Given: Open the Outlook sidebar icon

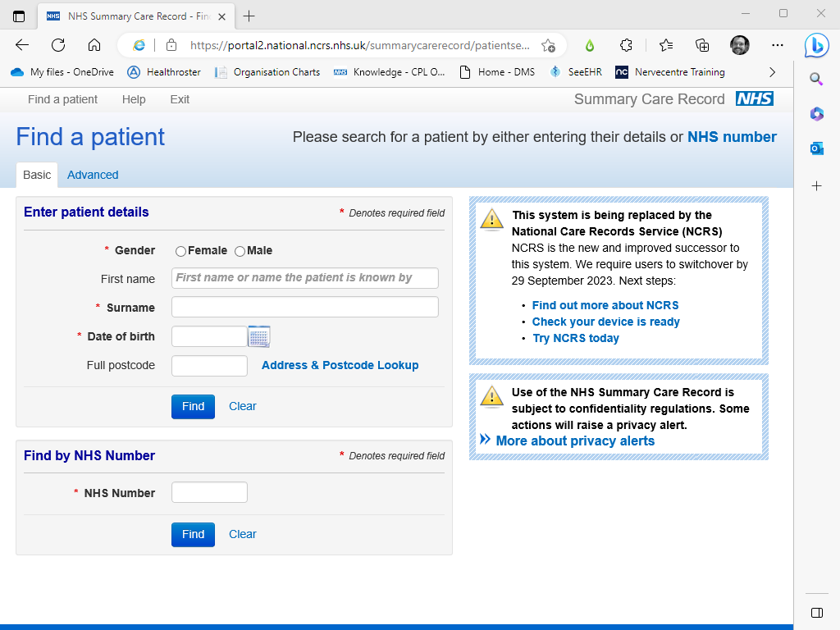Looking at the screenshot, I should pos(816,148).
